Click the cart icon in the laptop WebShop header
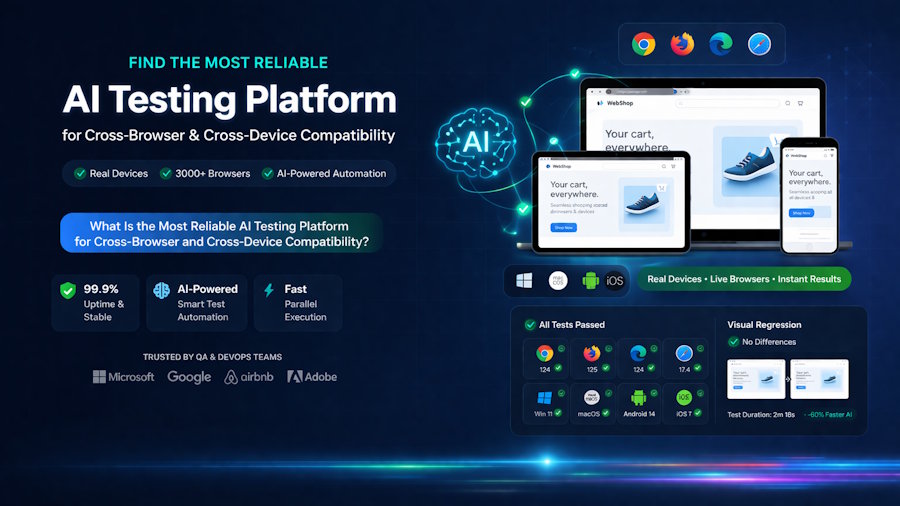Image resolution: width=900 pixels, height=506 pixels. tap(801, 103)
